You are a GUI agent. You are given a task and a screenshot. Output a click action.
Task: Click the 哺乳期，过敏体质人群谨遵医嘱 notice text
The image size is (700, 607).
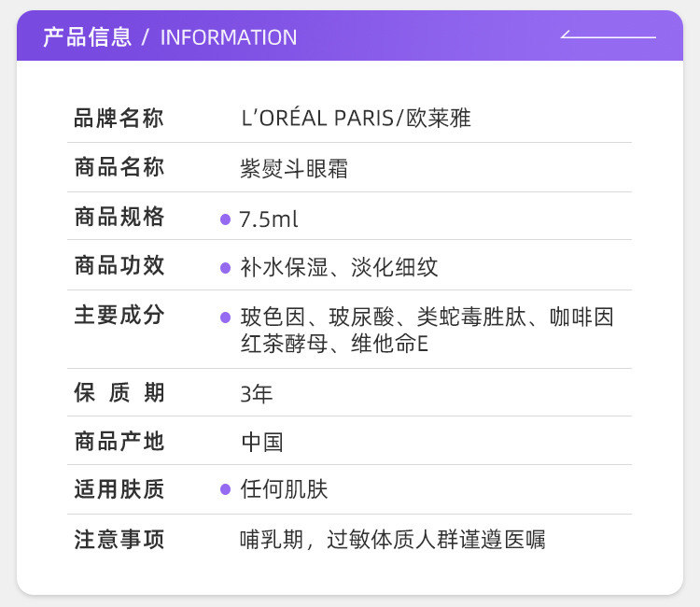[x=392, y=540]
